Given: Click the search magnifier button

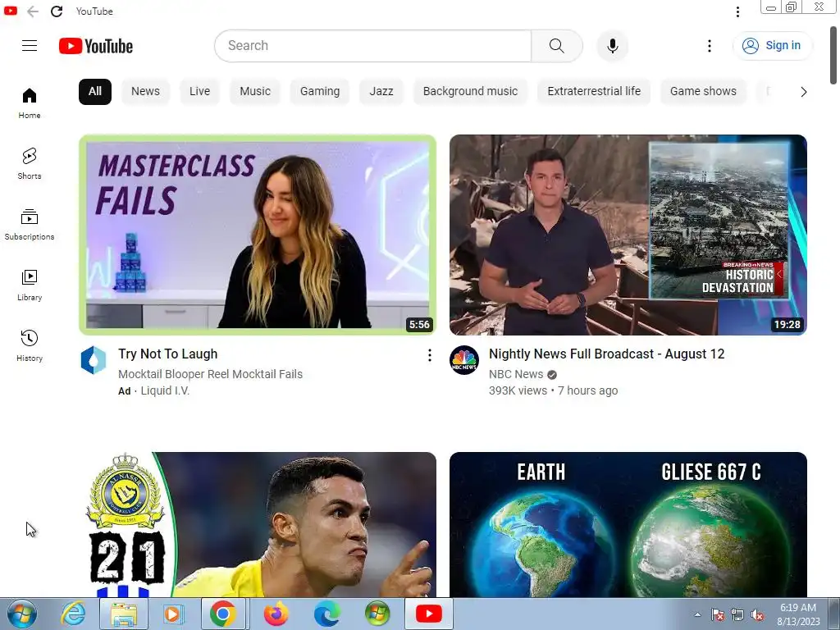Looking at the screenshot, I should click(557, 46).
